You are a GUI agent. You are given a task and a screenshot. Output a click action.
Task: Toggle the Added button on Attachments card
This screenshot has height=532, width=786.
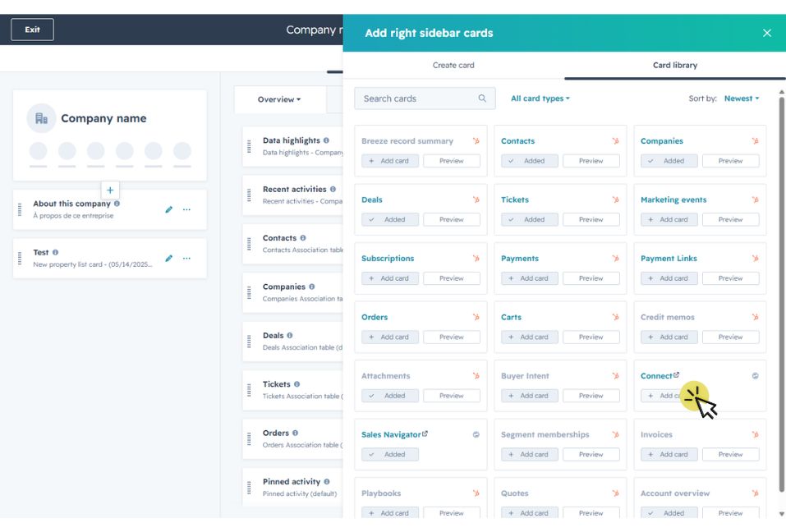click(390, 396)
